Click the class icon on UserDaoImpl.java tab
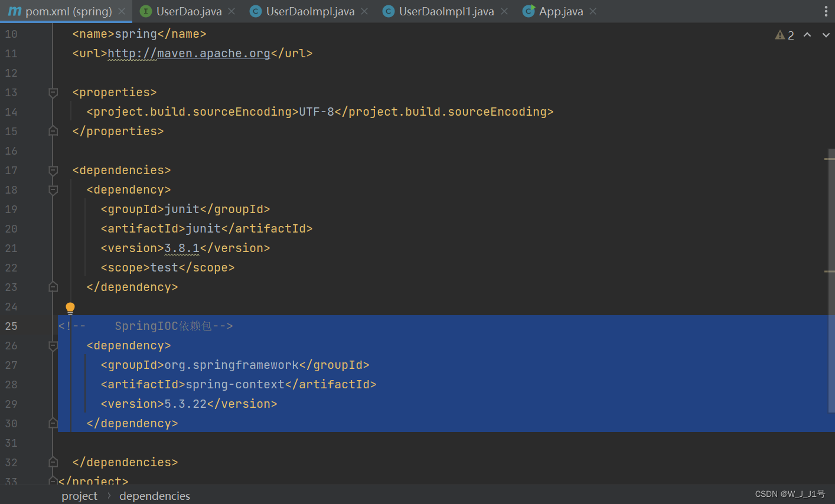 pyautogui.click(x=256, y=11)
